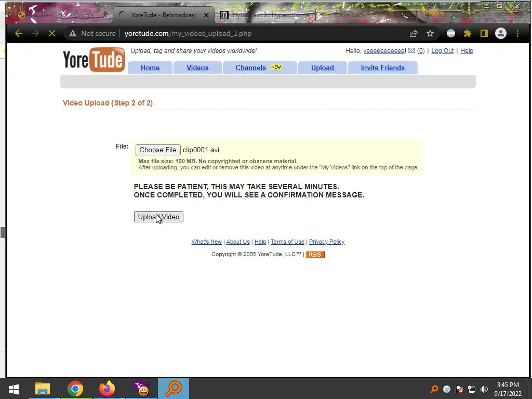
Task: Open Chrome three-dot menu
Action: coord(517,33)
